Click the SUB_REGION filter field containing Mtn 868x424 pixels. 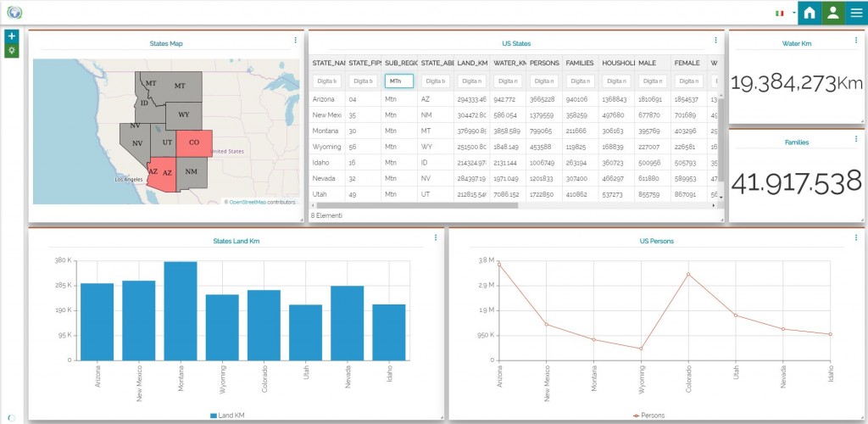(398, 81)
